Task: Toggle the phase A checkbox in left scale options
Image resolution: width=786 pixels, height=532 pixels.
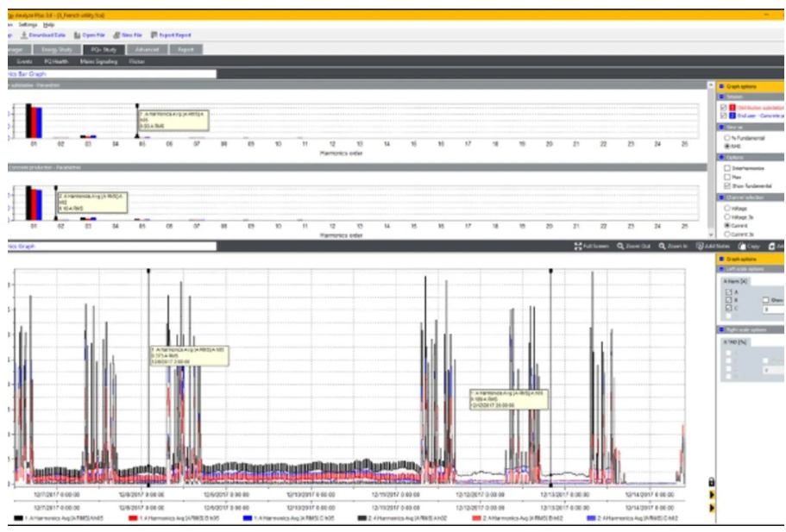Action: tap(728, 292)
